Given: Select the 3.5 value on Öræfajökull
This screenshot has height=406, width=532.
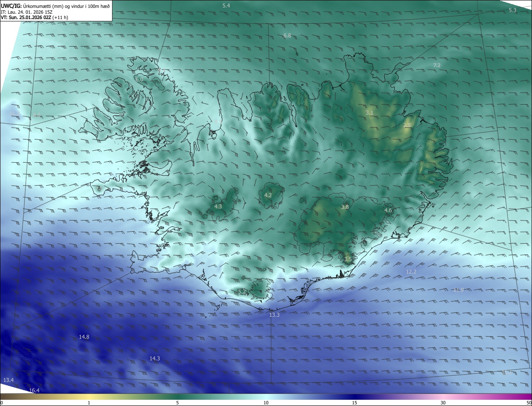Looking at the screenshot, I should pyautogui.click(x=348, y=259).
